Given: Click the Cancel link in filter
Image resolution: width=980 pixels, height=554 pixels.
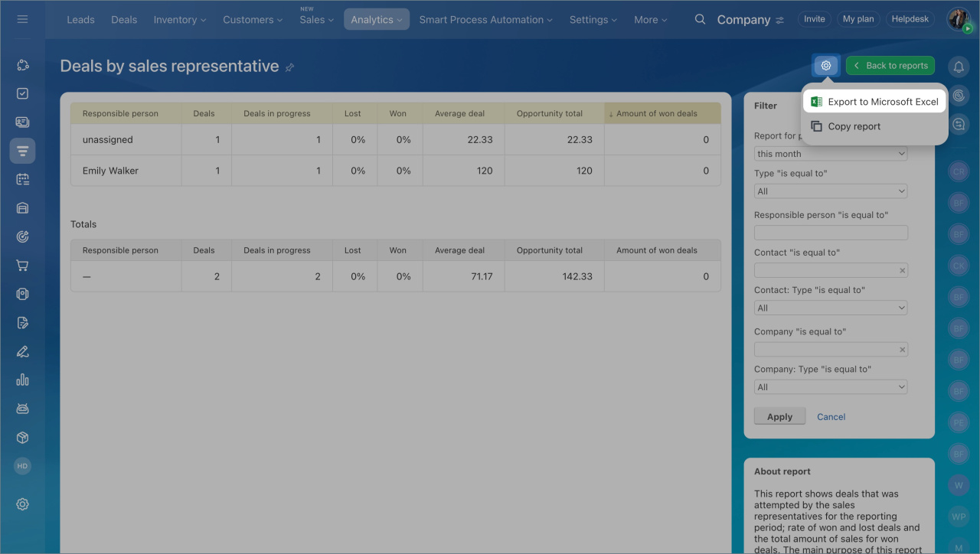Looking at the screenshot, I should [831, 417].
